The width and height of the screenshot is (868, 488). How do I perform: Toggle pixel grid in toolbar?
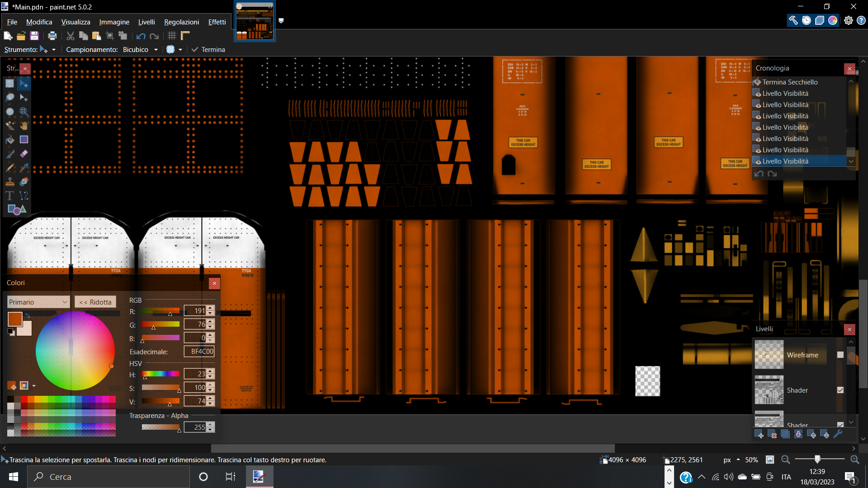click(x=172, y=36)
